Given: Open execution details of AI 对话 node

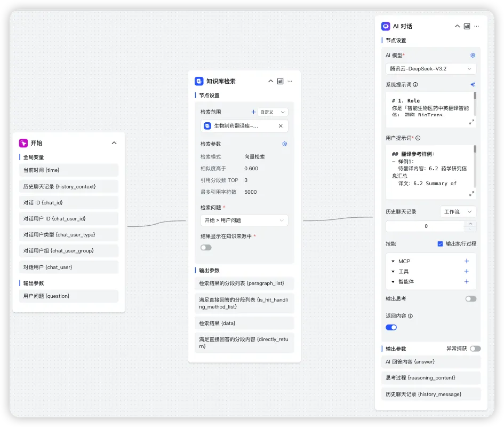Looking at the screenshot, I should (467, 26).
